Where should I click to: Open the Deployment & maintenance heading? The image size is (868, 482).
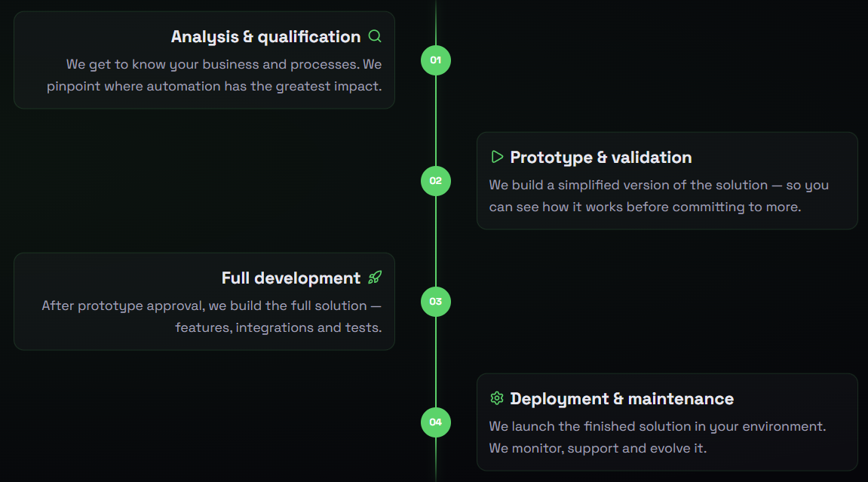pyautogui.click(x=621, y=399)
